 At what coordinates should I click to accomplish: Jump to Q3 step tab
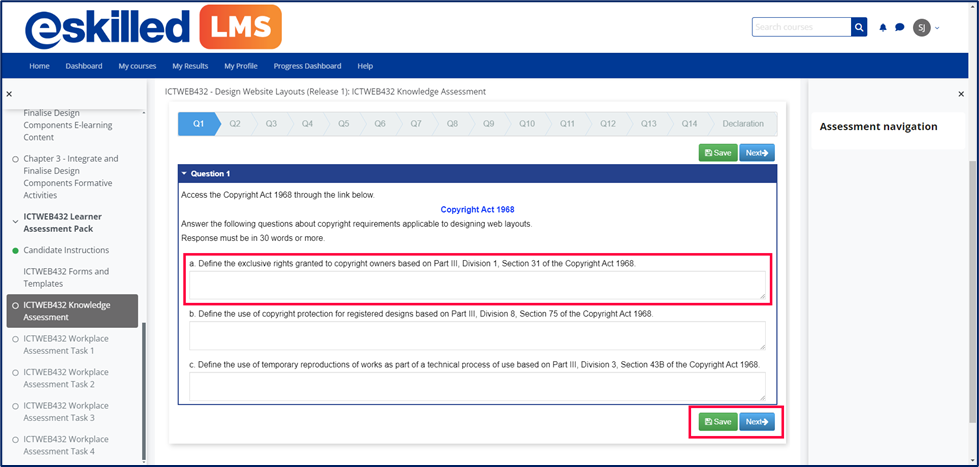[271, 124]
